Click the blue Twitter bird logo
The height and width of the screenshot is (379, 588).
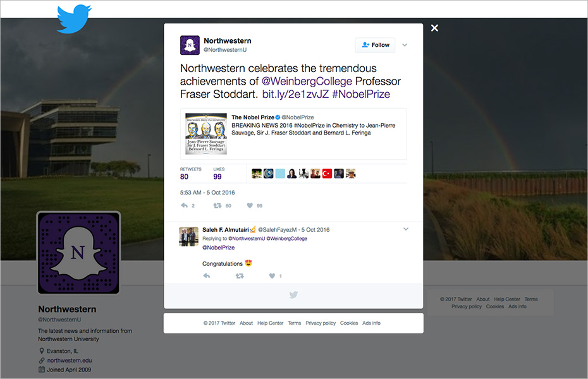(74, 19)
